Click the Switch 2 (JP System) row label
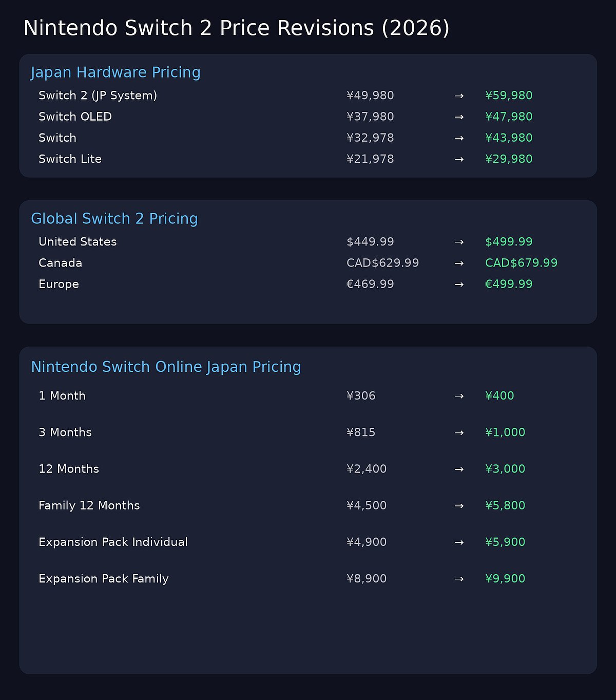This screenshot has height=700, width=616. point(98,96)
